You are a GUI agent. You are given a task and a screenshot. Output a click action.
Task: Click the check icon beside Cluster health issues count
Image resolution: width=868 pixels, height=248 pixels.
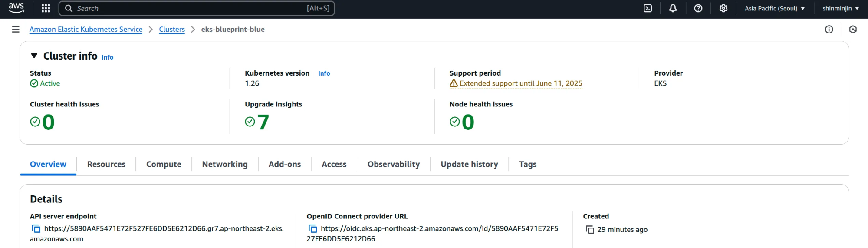pos(35,122)
